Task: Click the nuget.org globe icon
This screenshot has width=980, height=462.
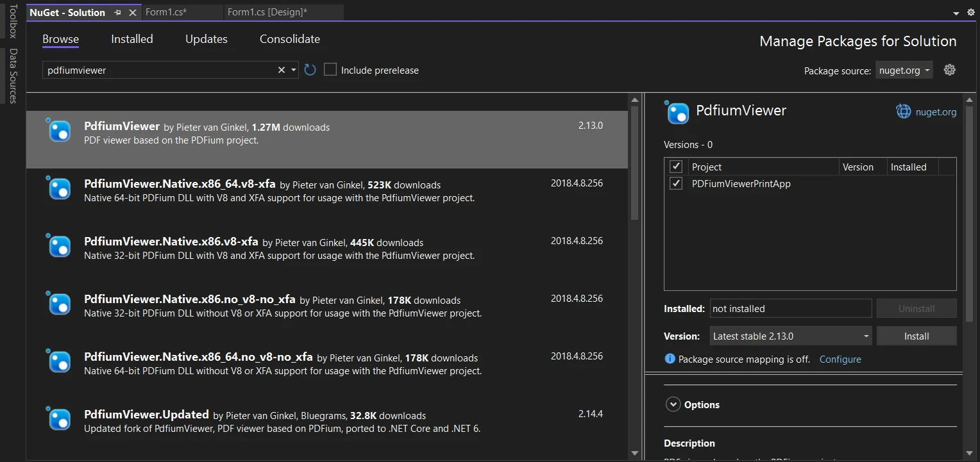Action: click(903, 111)
